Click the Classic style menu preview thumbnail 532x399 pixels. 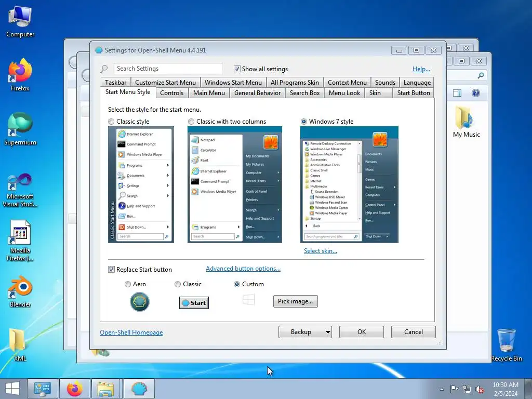click(141, 184)
